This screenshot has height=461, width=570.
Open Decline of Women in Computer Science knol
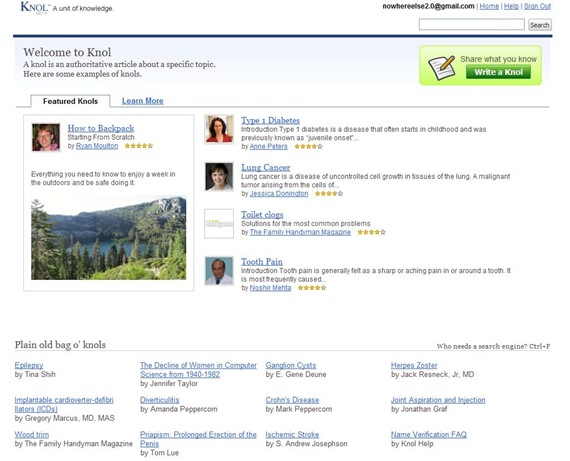(x=198, y=370)
